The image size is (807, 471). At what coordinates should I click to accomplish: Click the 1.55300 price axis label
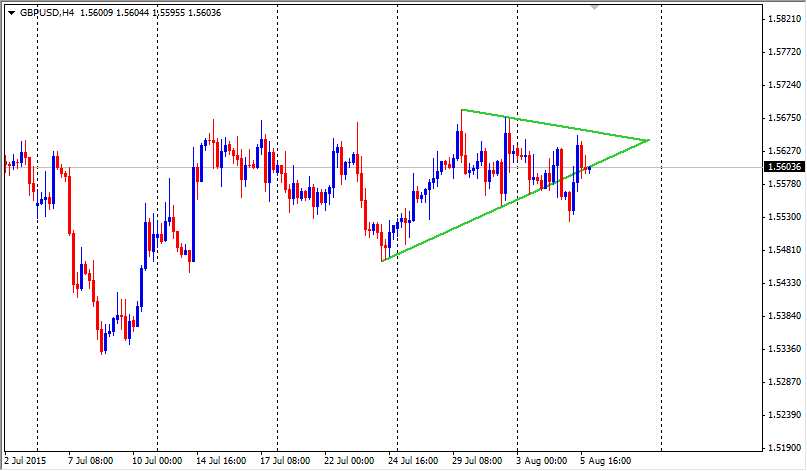coord(784,217)
